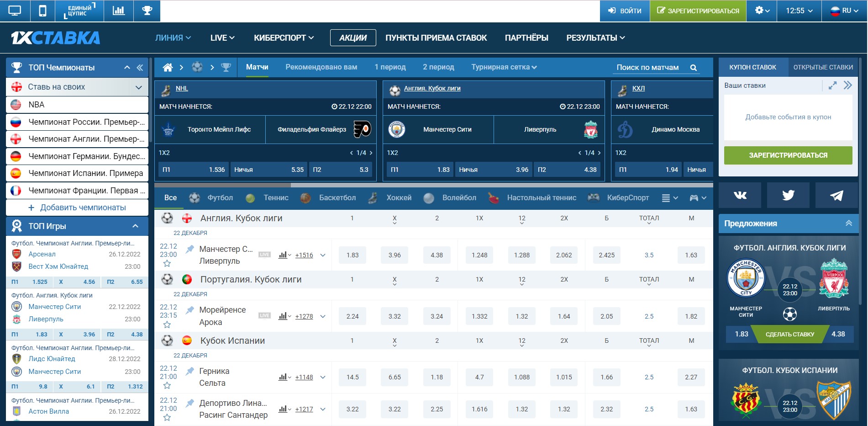The image size is (868, 426).
Task: Collapse the ТОП Чемпионаты section
Action: pyautogui.click(x=127, y=68)
